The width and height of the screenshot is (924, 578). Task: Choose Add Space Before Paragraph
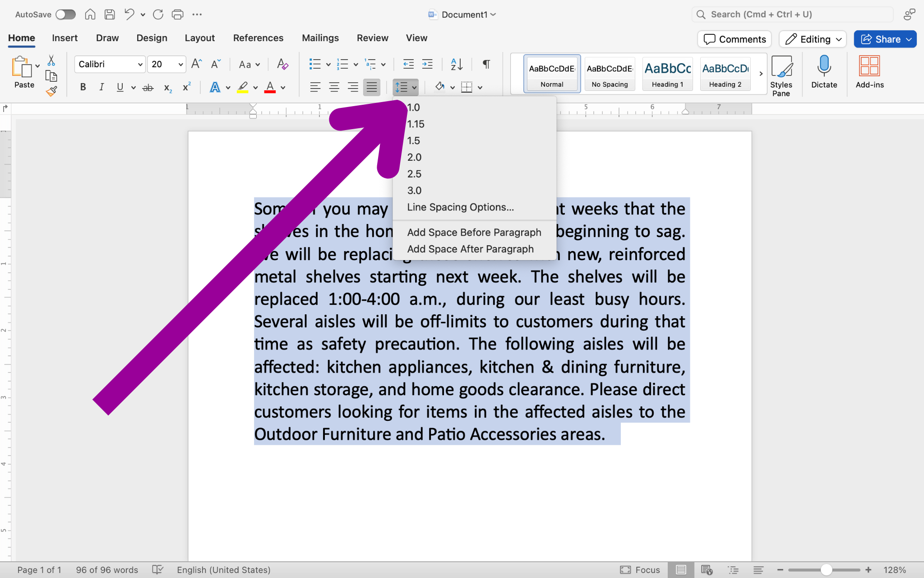(475, 232)
